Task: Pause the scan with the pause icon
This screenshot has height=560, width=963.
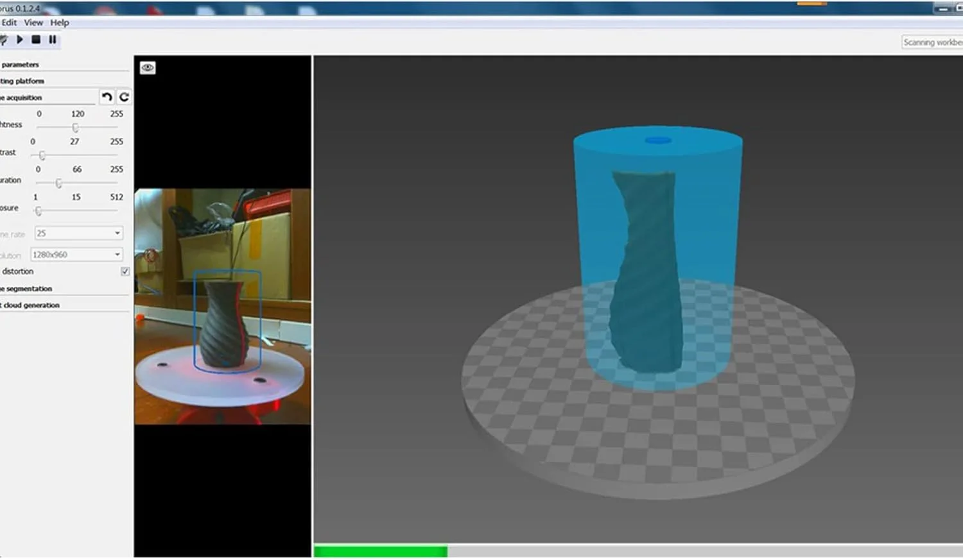Action: click(x=53, y=40)
